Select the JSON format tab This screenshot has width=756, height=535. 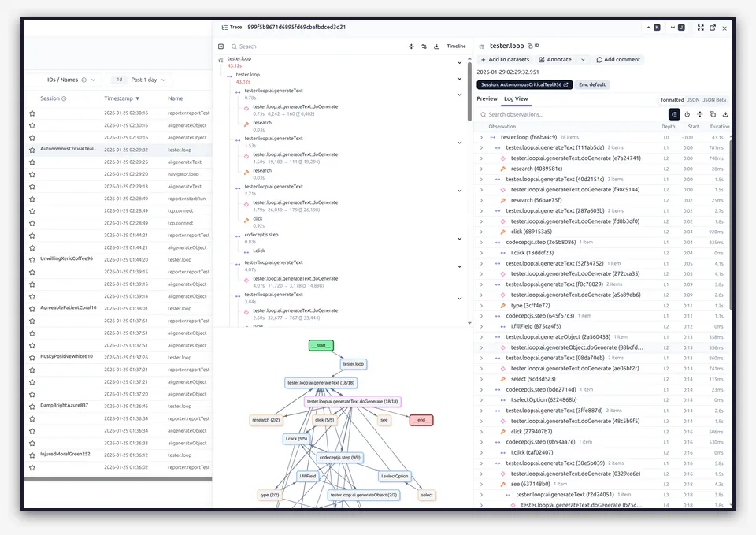693,100
